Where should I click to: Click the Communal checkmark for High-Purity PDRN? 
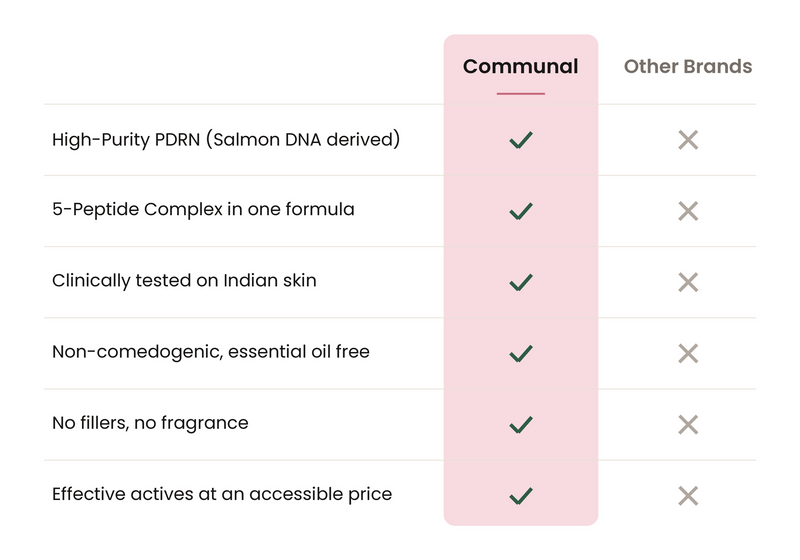[520, 140]
